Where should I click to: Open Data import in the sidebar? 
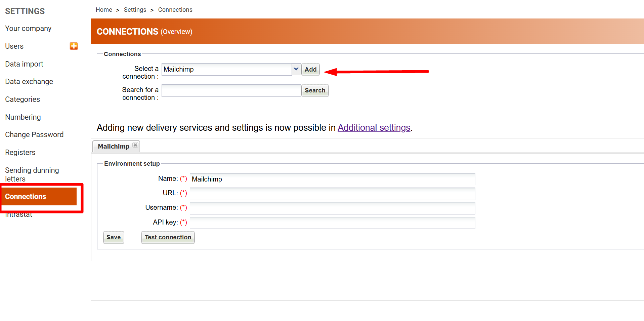pos(24,64)
